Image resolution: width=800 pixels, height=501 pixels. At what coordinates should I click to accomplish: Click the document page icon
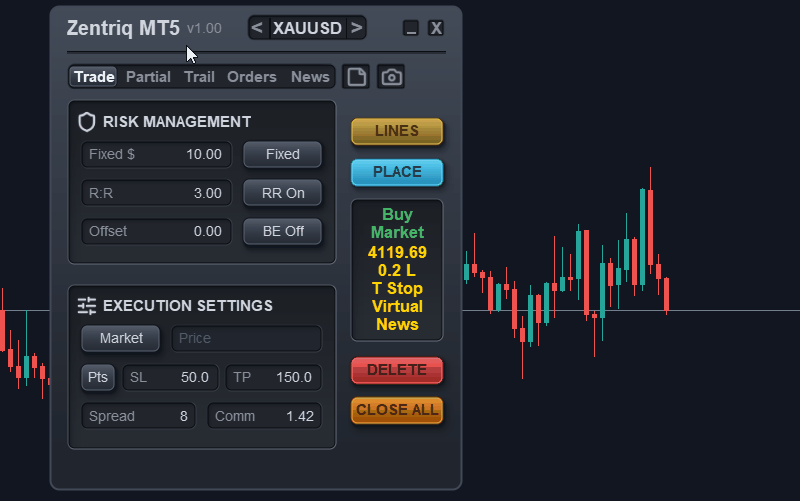[x=356, y=77]
